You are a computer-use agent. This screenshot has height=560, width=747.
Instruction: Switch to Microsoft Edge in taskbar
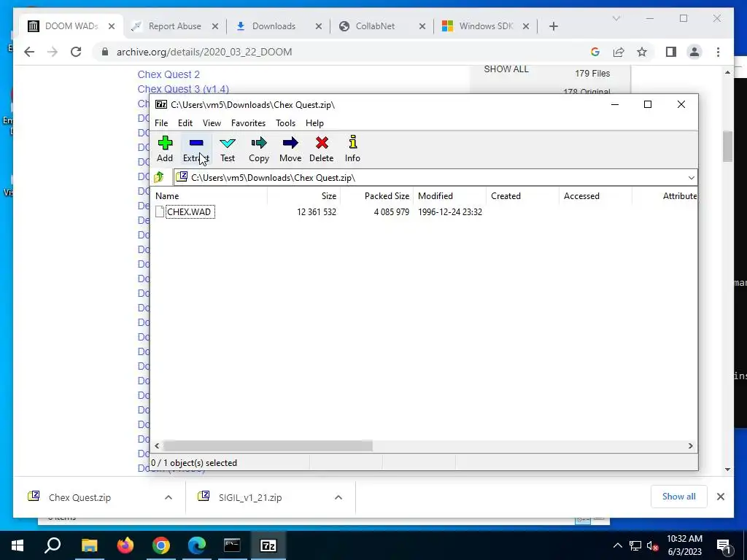[197, 545]
